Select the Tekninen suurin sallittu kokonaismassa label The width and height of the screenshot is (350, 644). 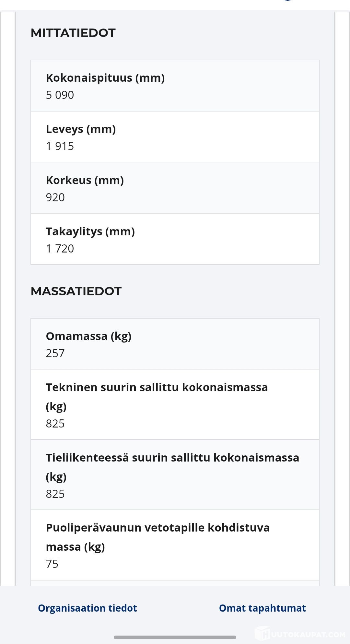coord(157,387)
